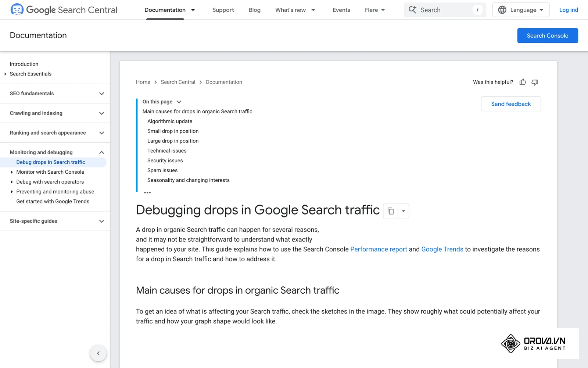Open the Events tab
588x368 pixels.
[x=341, y=10]
